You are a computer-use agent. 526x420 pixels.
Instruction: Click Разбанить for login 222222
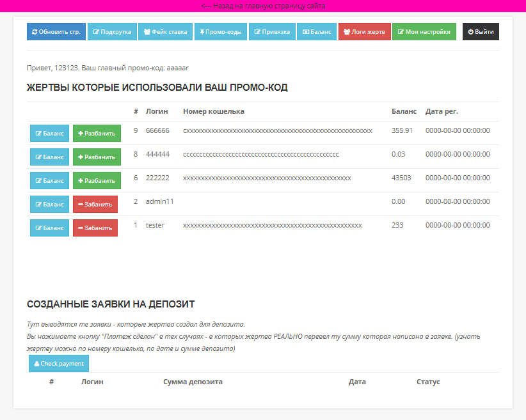(x=97, y=180)
